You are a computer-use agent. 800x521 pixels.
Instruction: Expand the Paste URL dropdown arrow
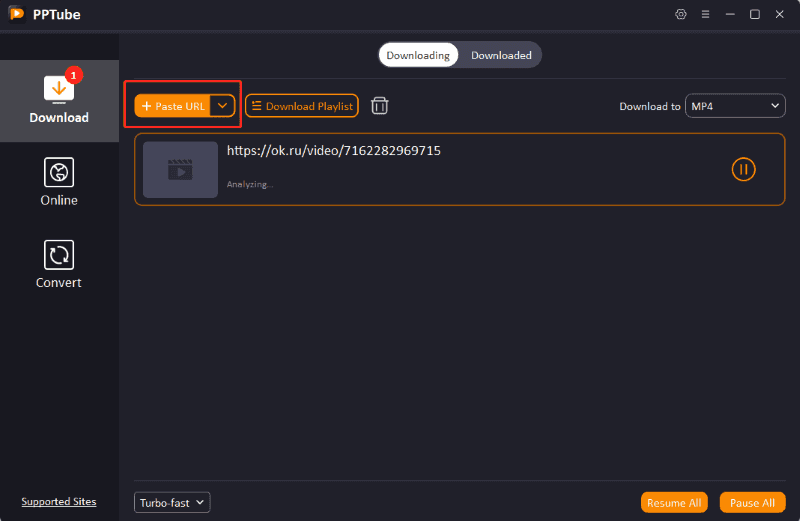222,106
